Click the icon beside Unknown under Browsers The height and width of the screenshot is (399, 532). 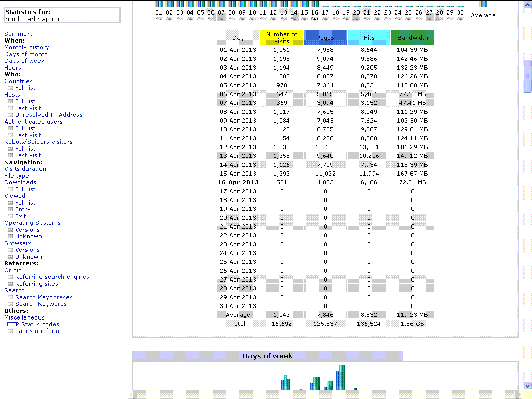(x=10, y=257)
